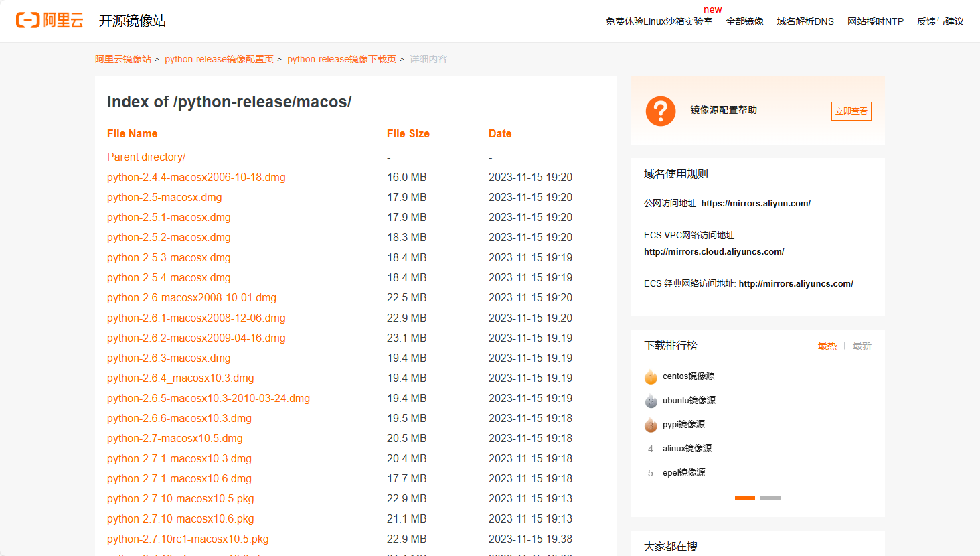Download python-2.6.4_macosx10.3.dmg
This screenshot has width=980, height=556.
click(x=180, y=378)
